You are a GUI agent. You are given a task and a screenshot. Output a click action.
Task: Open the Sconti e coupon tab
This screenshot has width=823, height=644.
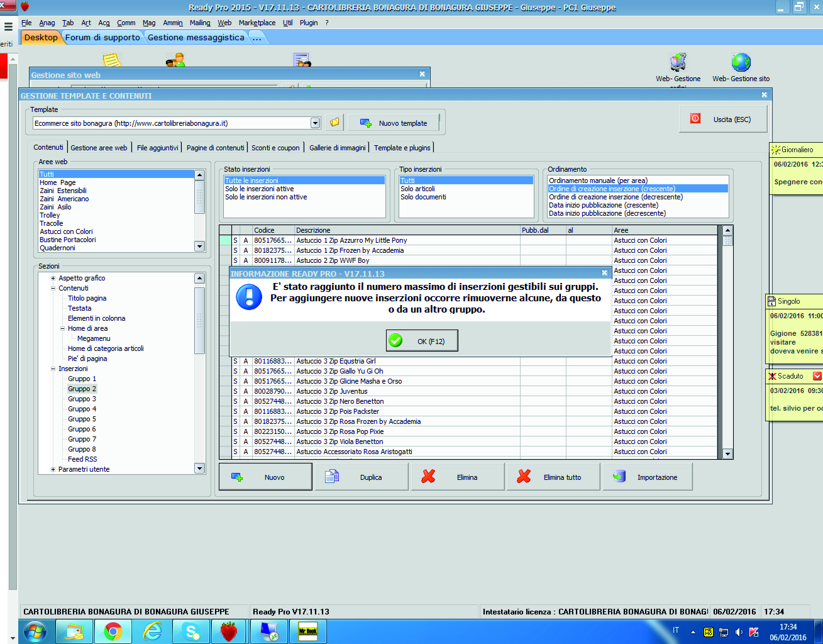tap(275, 148)
